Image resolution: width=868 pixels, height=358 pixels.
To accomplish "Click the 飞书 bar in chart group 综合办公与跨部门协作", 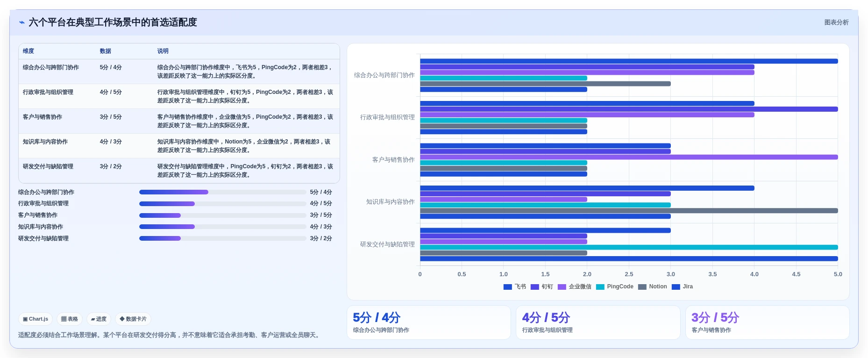I will (x=629, y=61).
